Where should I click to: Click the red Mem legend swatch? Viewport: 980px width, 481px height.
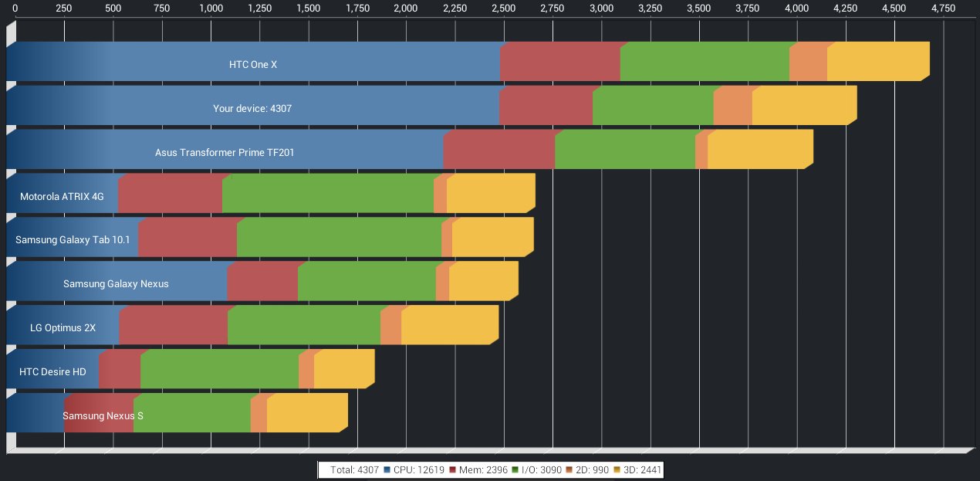pyautogui.click(x=453, y=469)
